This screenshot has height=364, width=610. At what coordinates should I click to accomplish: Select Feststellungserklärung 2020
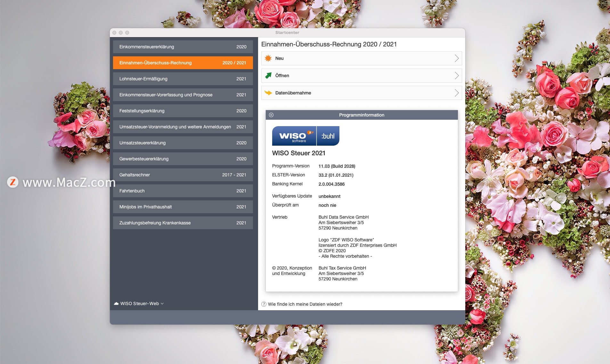coord(183,111)
